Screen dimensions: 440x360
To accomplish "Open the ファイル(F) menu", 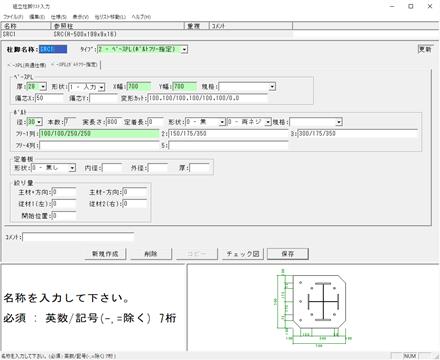I will (13, 17).
